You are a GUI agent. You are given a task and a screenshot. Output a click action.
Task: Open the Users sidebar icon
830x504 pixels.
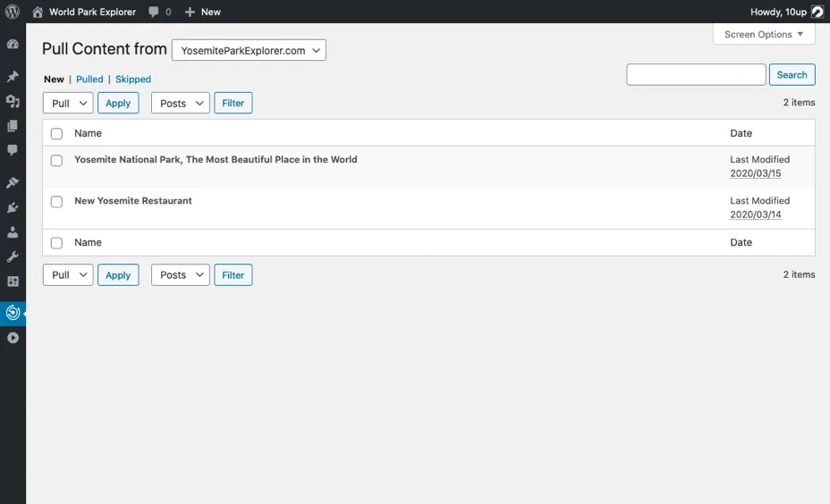coord(13,232)
